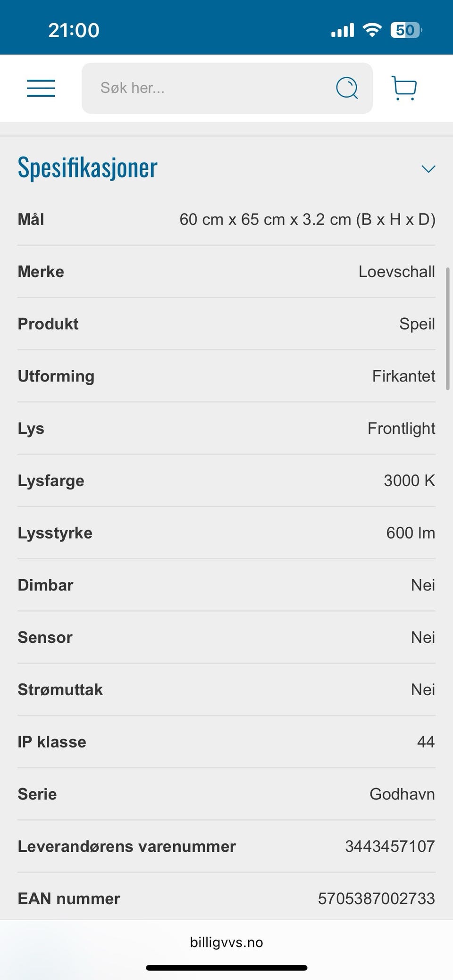Tap the Lysfarge 3000 K row
This screenshot has width=453, height=980.
(226, 481)
